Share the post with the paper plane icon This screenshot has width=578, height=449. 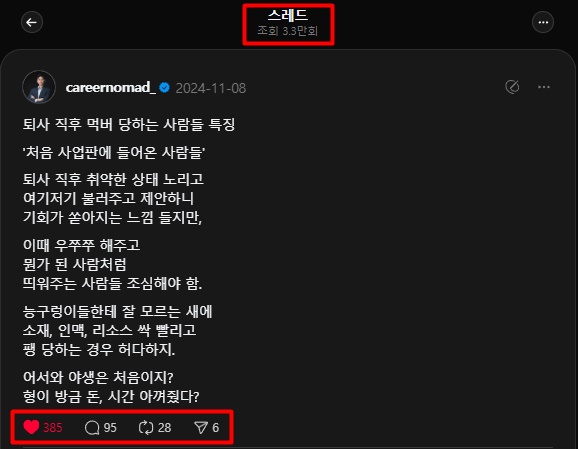[201, 428]
